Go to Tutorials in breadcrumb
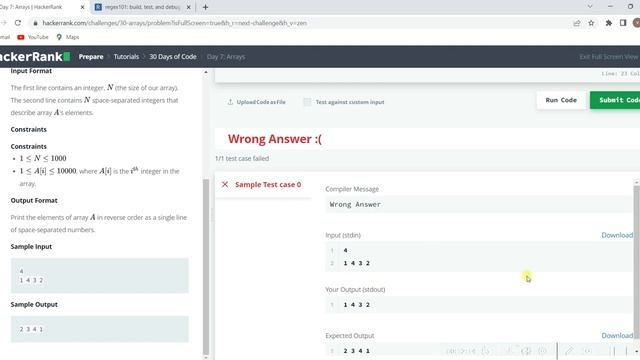640x360 pixels. click(126, 57)
